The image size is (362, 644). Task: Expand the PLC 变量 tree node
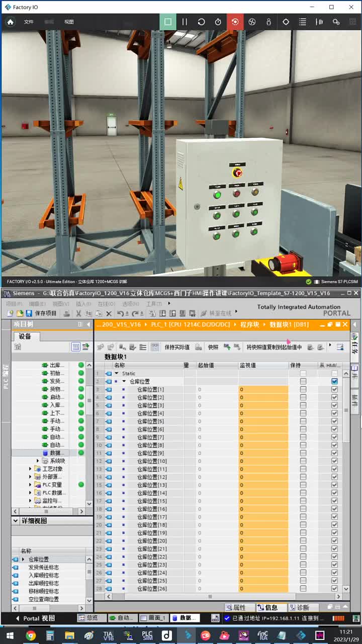[x=30, y=485]
